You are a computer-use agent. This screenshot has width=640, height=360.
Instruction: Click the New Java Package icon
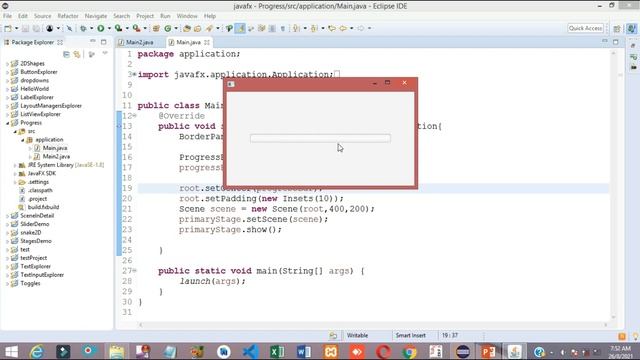pyautogui.click(x=156, y=28)
